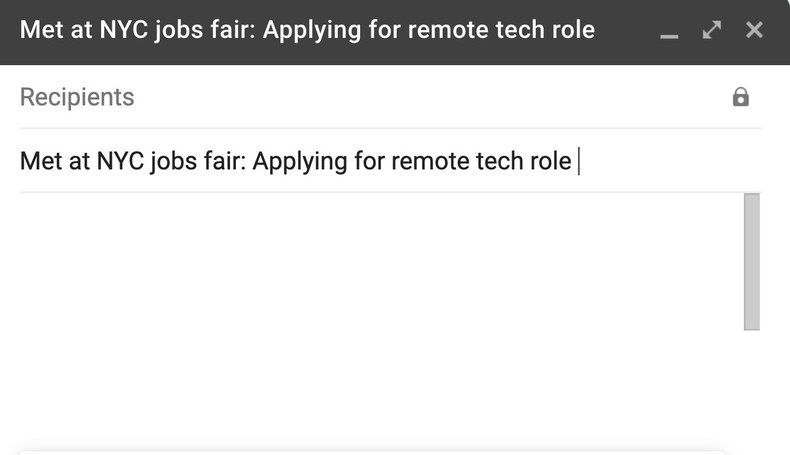Click the word "tech" in the subject line
This screenshot has height=455, width=790.
click(x=497, y=161)
